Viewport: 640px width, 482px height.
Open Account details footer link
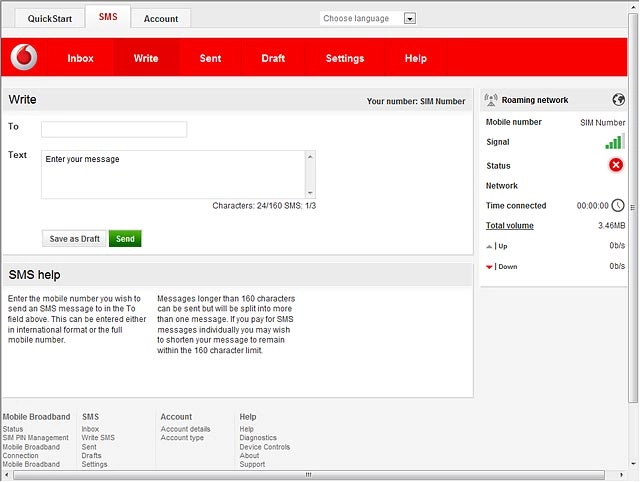[x=185, y=429]
